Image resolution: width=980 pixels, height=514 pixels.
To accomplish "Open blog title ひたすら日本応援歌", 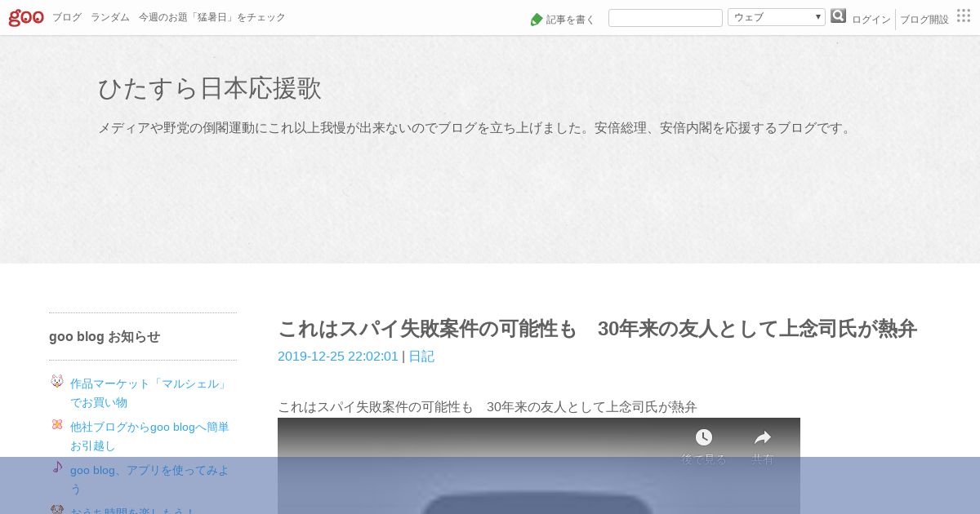I will pyautogui.click(x=210, y=88).
